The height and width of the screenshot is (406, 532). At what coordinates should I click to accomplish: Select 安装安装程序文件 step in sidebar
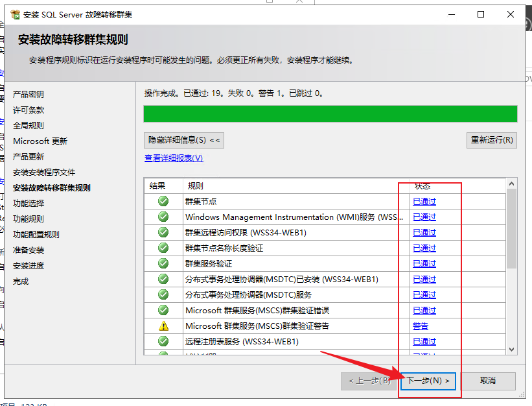click(44, 173)
